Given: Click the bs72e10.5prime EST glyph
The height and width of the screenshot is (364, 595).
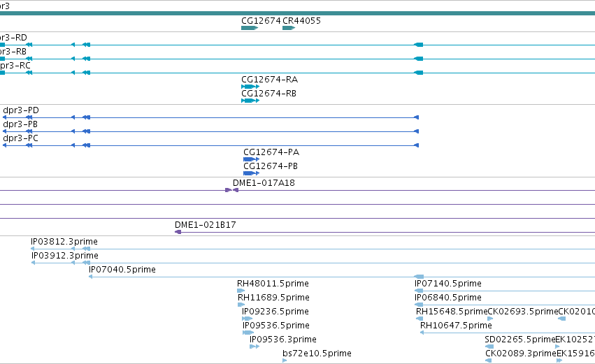Looking at the screenshot, I should (x=285, y=361).
